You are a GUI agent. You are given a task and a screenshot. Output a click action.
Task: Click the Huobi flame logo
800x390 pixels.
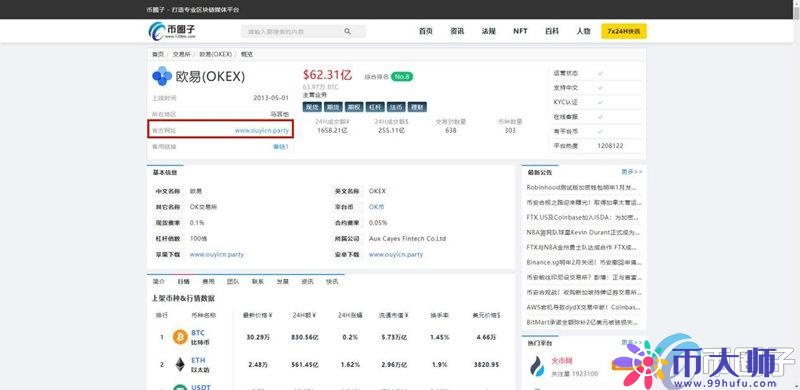537,367
